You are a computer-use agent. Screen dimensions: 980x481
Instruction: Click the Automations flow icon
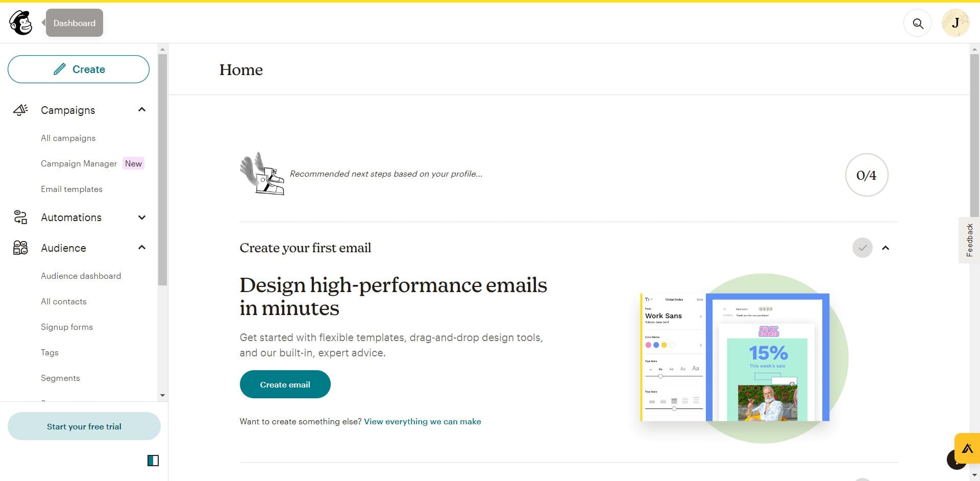(x=20, y=218)
